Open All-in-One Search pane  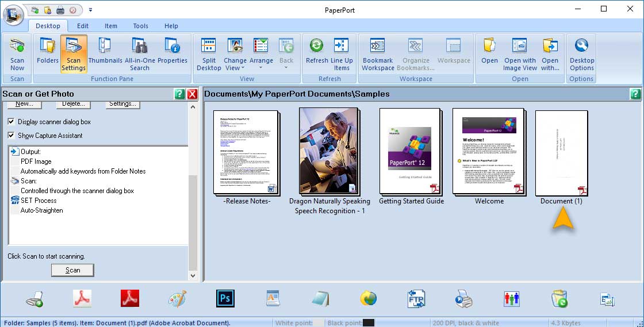coord(140,54)
